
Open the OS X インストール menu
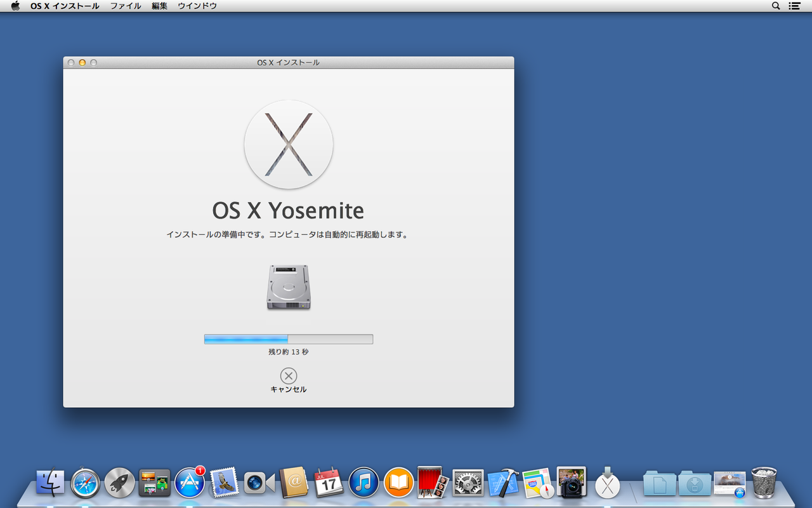65,6
